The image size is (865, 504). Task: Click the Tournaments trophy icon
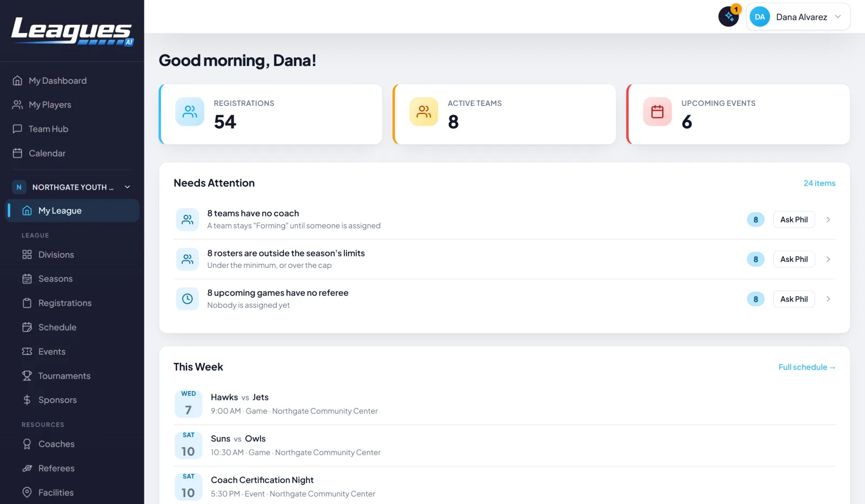tap(27, 375)
